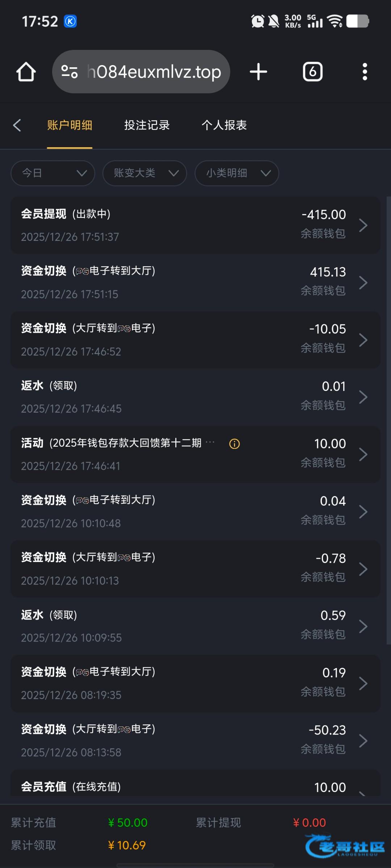Expand the 小类明细 filter dropdown
The height and width of the screenshot is (868, 391).
coord(237,173)
